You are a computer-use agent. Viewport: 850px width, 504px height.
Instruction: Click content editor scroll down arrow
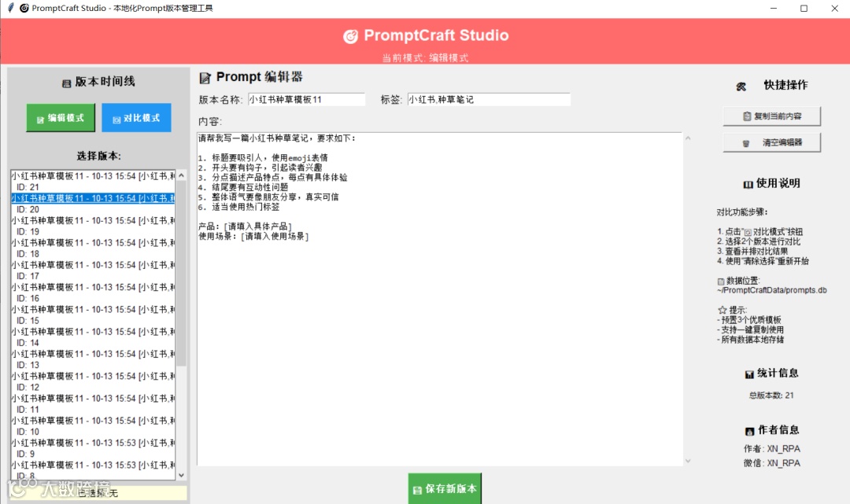(687, 461)
